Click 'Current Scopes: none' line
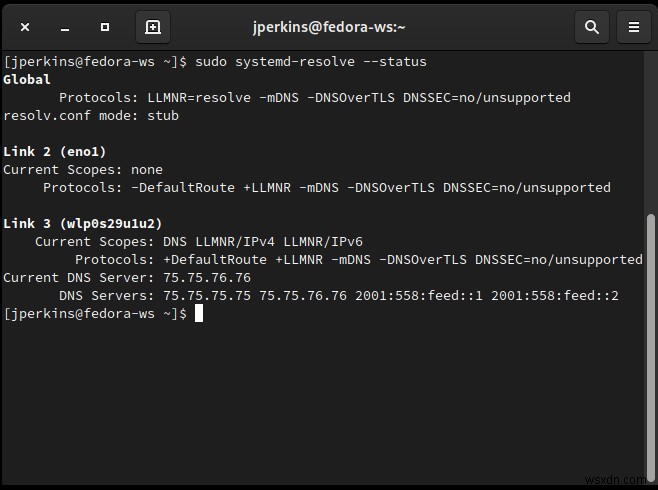 (83, 169)
